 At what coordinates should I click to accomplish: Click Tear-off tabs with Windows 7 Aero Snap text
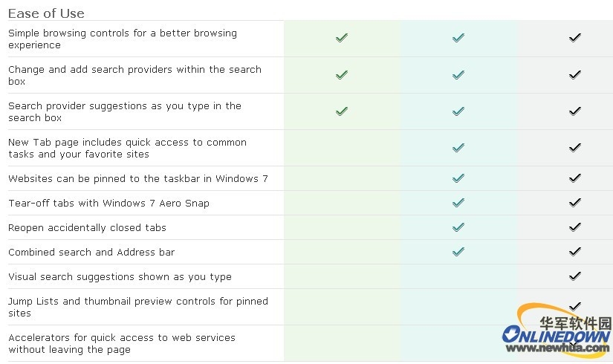(x=108, y=204)
